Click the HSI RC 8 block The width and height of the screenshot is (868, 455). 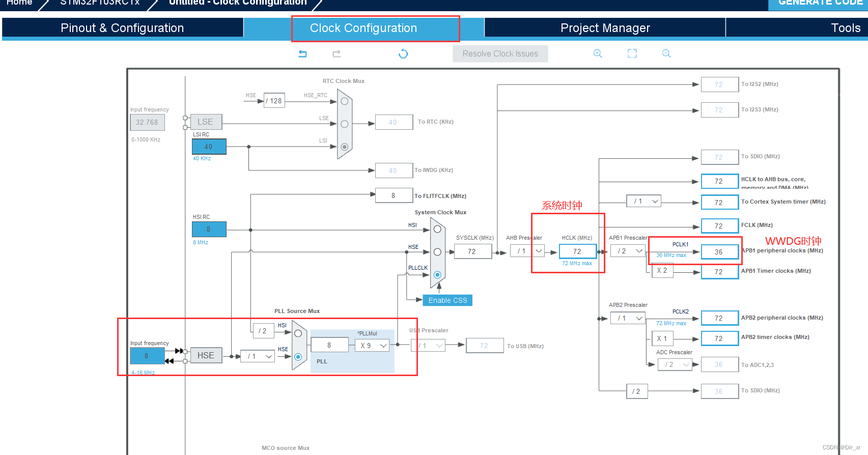coord(209,229)
